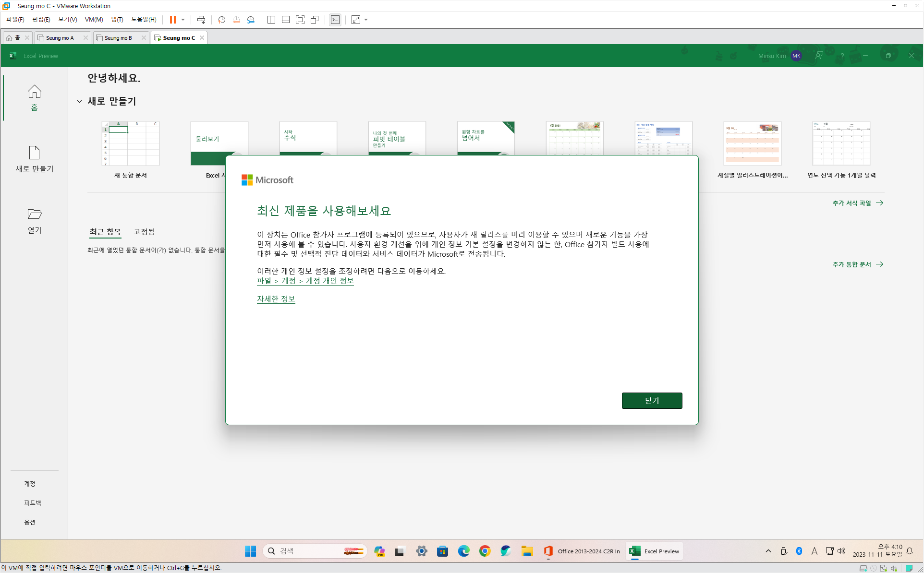924x573 pixels.
Task: Click the Home icon in Excel sidebar
Action: [x=34, y=92]
